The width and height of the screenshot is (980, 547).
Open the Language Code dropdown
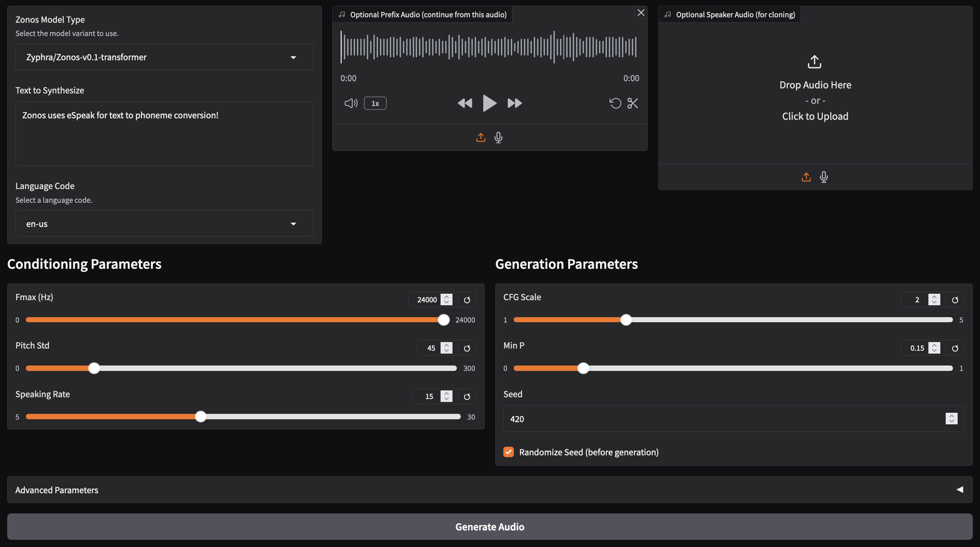pos(164,224)
